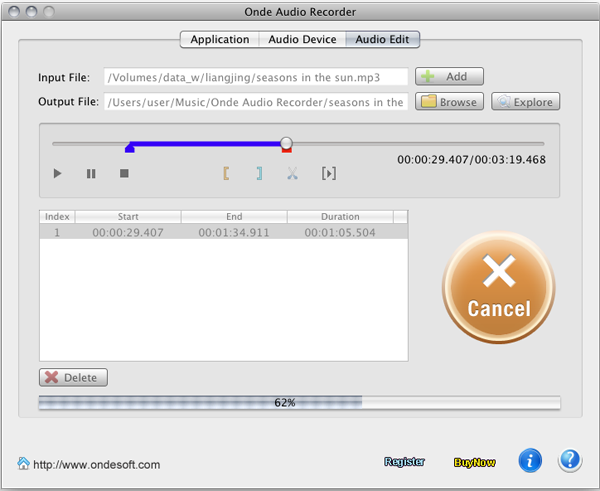The height and width of the screenshot is (491, 600).
Task: Delete the selected segment
Action: 73,378
